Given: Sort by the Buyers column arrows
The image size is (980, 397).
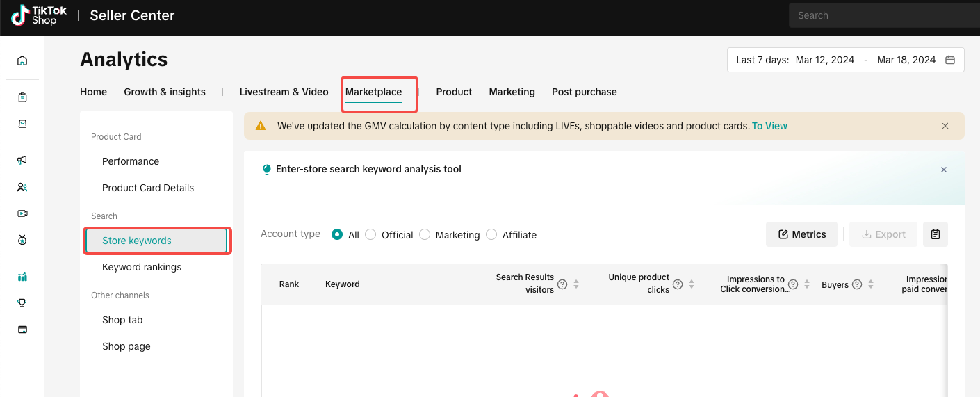Looking at the screenshot, I should tap(871, 284).
